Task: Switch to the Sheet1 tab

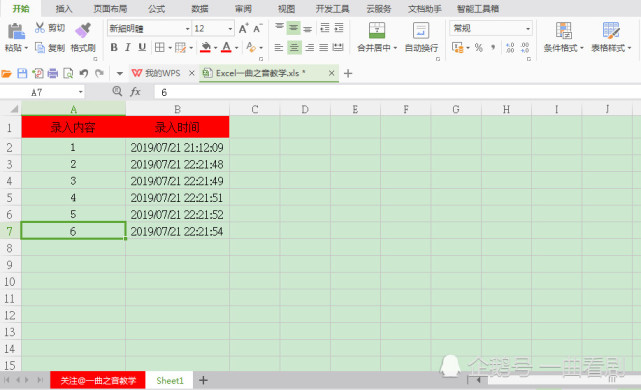Action: 170,381
